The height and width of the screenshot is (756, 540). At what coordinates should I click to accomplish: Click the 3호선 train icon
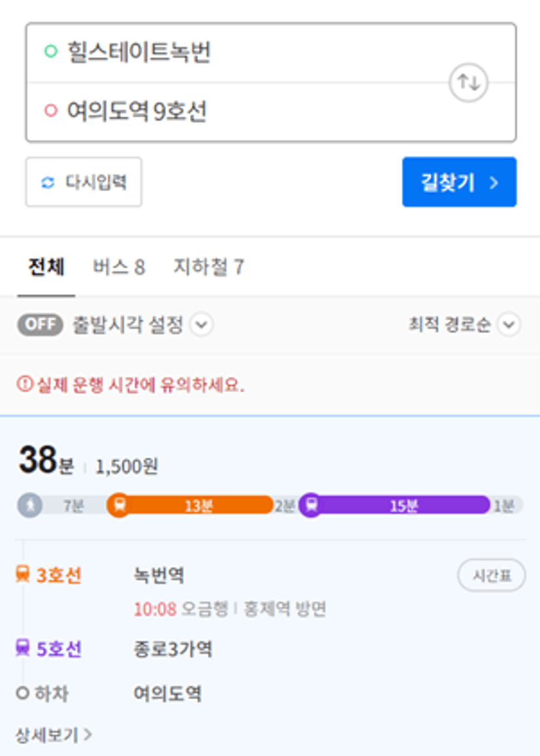[23, 574]
